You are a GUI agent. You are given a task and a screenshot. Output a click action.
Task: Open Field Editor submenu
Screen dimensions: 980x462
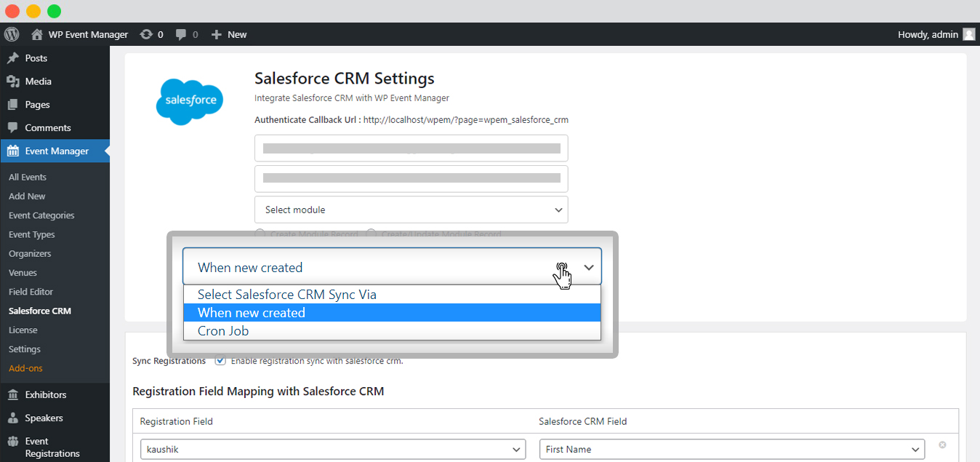pos(31,292)
